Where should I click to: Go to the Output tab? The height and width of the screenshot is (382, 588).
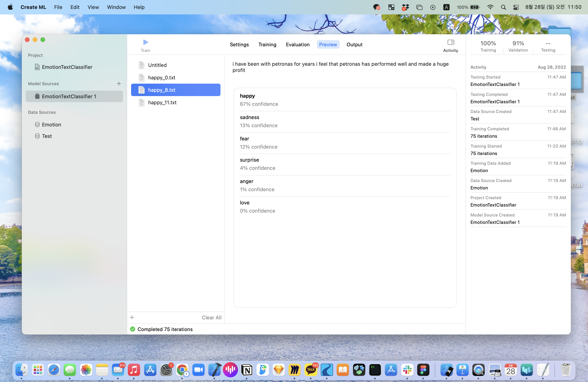click(x=354, y=45)
